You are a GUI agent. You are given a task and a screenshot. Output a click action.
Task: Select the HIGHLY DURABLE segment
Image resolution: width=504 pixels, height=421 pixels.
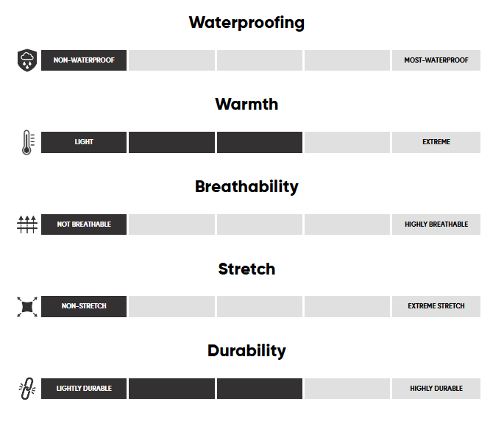[x=436, y=389]
